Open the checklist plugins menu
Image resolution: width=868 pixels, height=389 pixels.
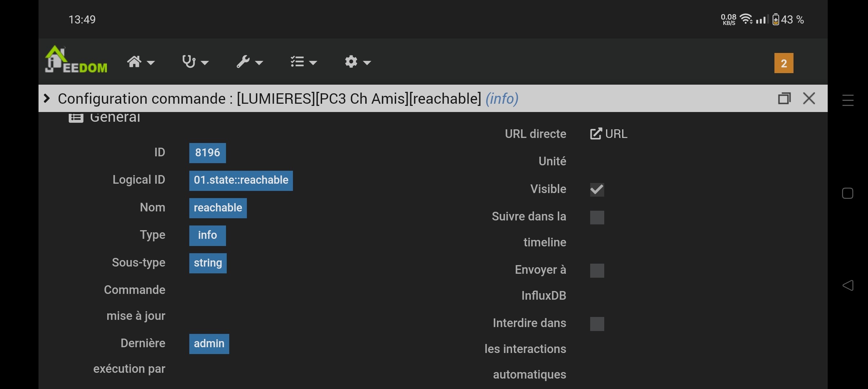pyautogui.click(x=303, y=62)
